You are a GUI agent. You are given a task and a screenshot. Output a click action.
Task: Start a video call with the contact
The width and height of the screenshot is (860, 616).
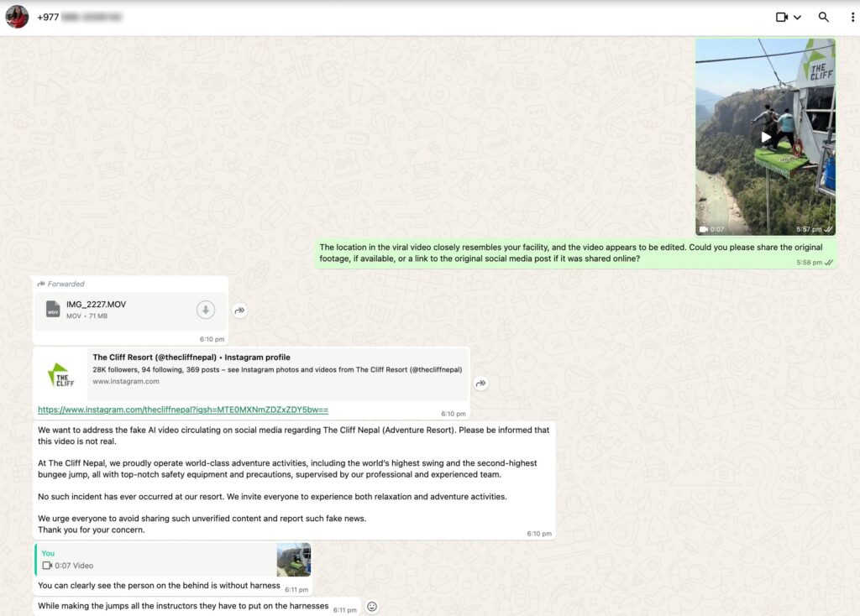[x=782, y=17]
